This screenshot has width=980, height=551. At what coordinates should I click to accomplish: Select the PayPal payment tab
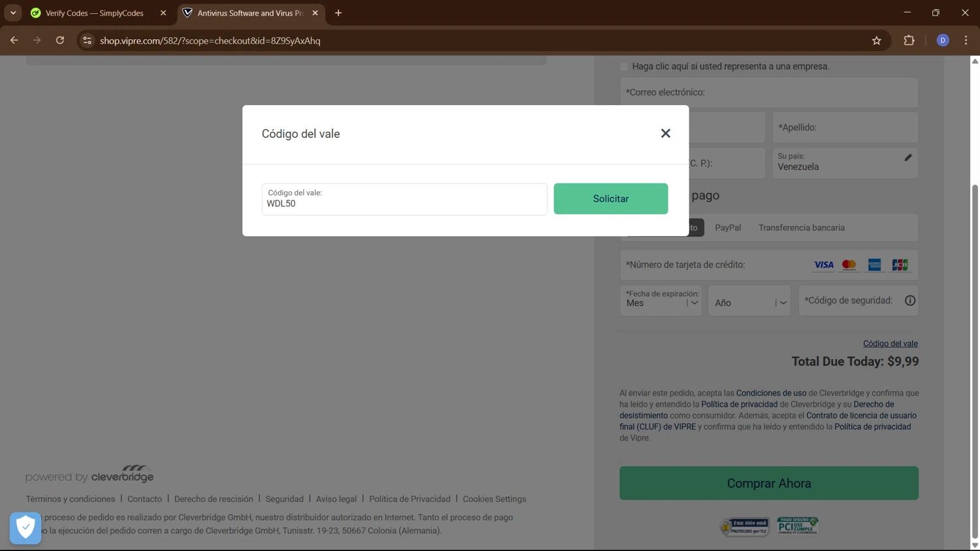pos(728,228)
